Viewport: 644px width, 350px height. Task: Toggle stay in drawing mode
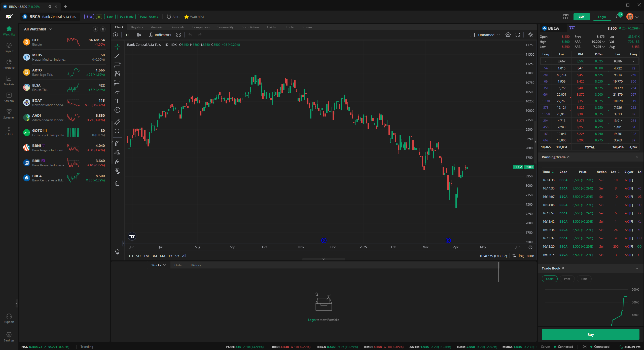pyautogui.click(x=117, y=152)
